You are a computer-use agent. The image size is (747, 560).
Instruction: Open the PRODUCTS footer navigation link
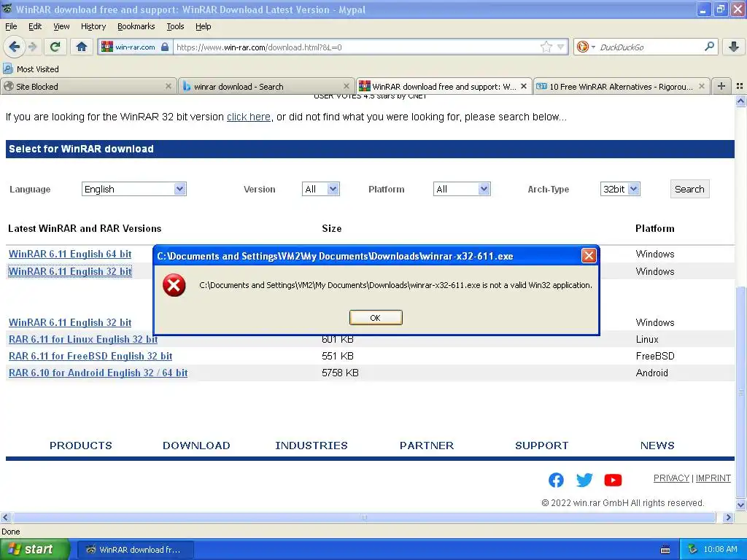coord(81,446)
